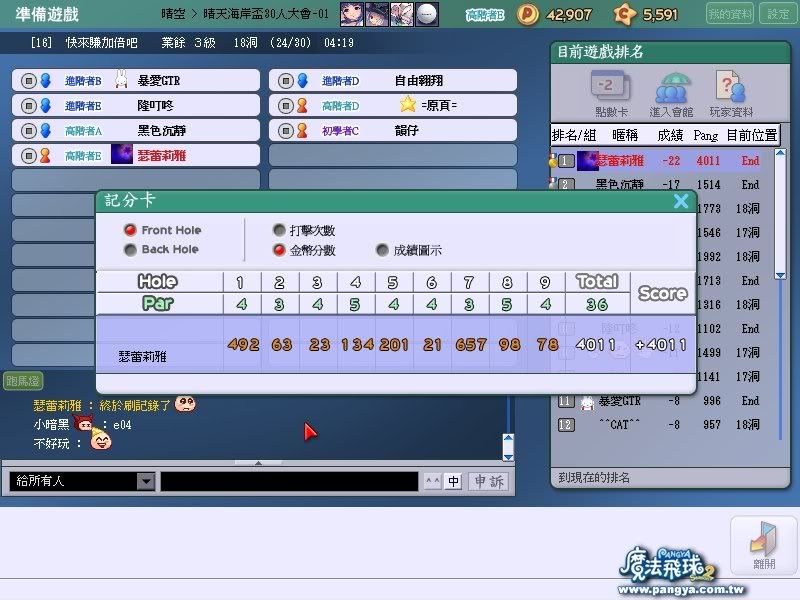The image size is (800, 600).
Task: Click the rabbit emblem beside 暴愛GTR
Action: tap(121, 80)
